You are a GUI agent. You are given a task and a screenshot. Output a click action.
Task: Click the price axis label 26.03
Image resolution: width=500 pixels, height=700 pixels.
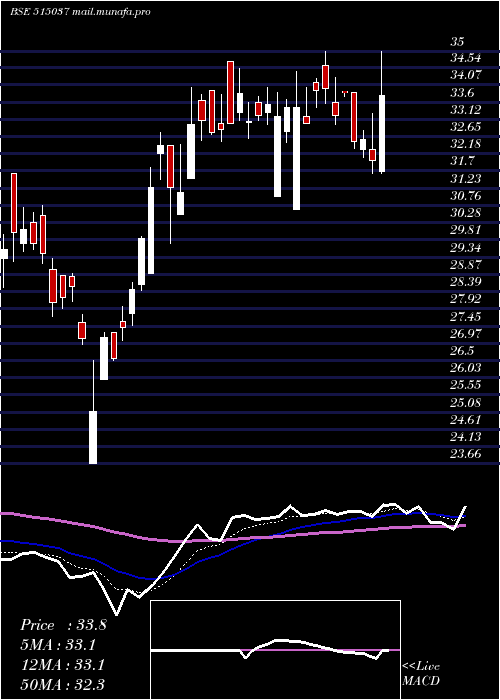(x=466, y=367)
